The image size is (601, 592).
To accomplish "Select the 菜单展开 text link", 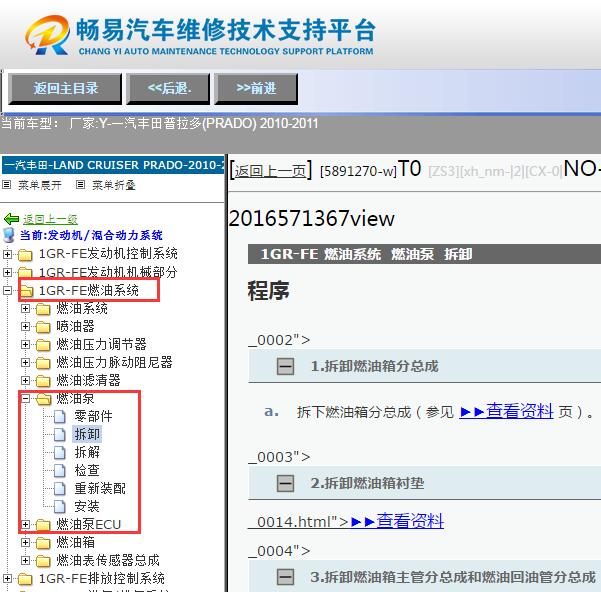I will [40, 185].
